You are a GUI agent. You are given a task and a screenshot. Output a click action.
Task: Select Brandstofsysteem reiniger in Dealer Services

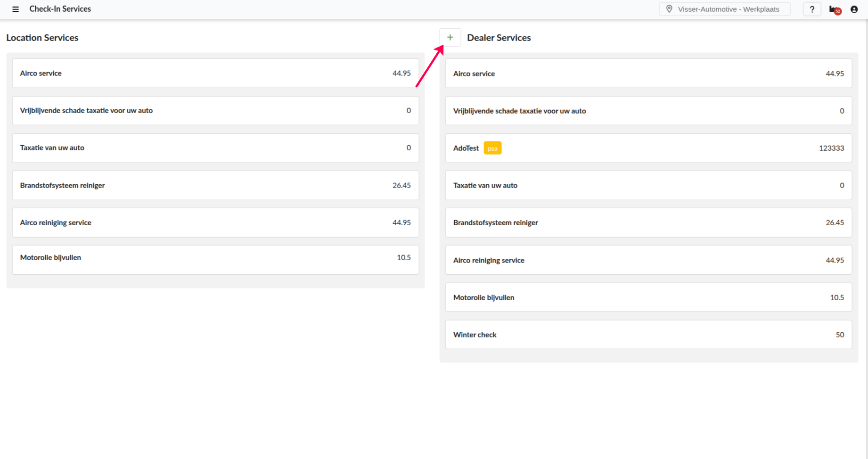(x=648, y=222)
